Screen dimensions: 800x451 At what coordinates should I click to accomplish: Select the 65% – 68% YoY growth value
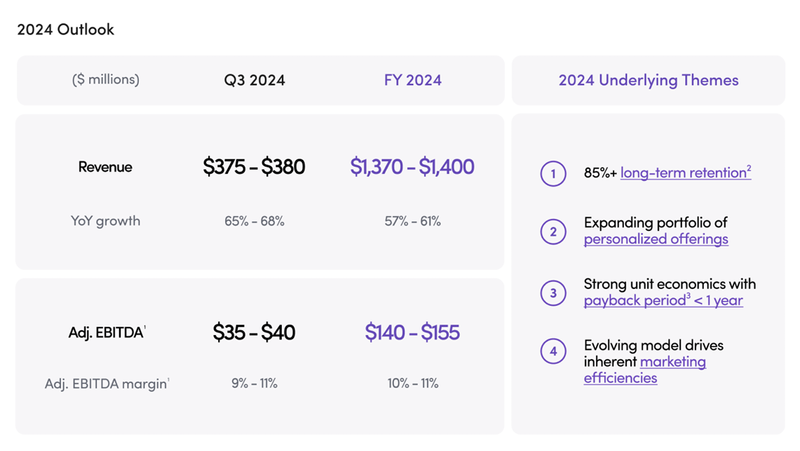[x=254, y=220]
